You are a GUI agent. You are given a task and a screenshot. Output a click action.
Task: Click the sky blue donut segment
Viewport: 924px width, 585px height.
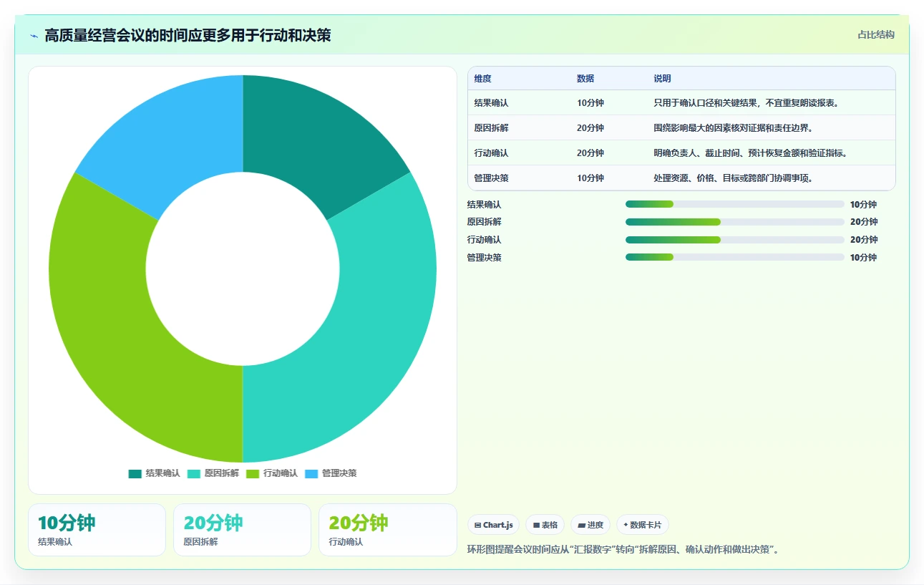point(172,136)
